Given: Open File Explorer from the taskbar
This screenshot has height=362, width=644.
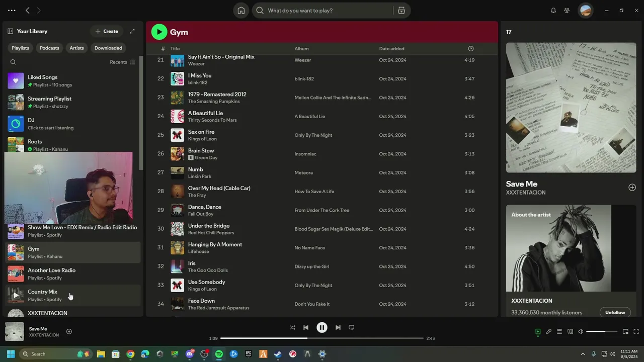Looking at the screenshot, I should pyautogui.click(x=101, y=354).
